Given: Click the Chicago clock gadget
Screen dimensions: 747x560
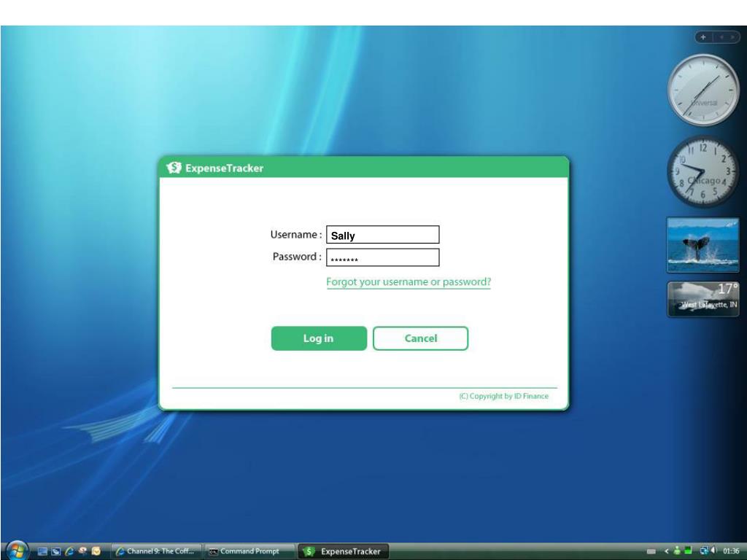Looking at the screenshot, I should tap(703, 171).
